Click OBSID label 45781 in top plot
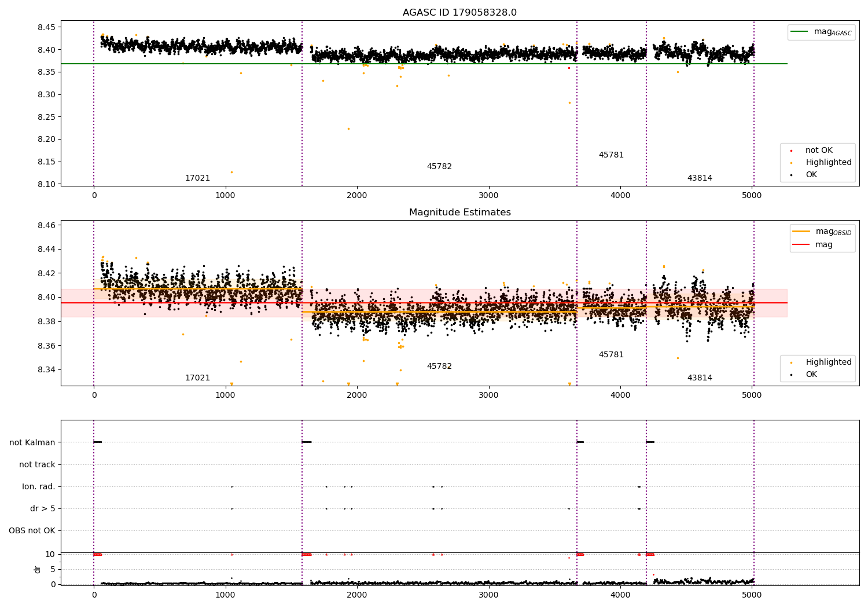Image resolution: width=868 pixels, height=608 pixels. (611, 155)
